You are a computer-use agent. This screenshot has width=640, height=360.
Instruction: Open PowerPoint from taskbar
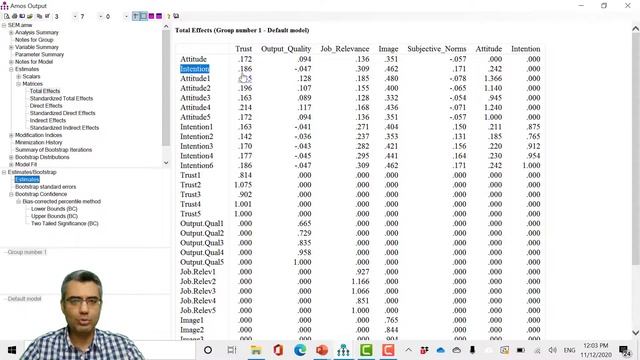point(322,350)
